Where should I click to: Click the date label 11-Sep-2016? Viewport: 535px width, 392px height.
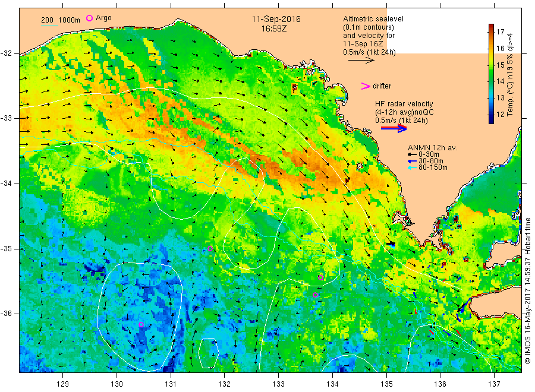pyautogui.click(x=276, y=19)
